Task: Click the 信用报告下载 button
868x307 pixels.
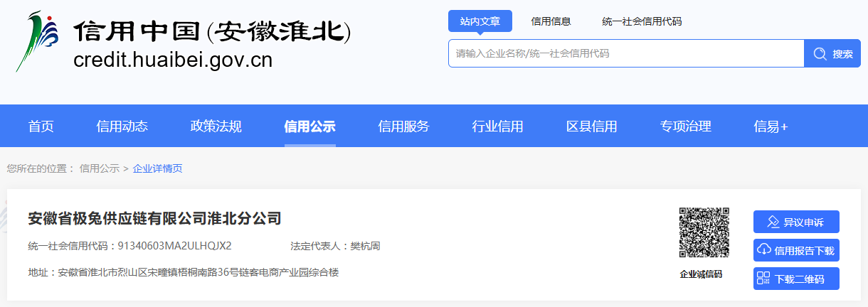Action: pyautogui.click(x=796, y=250)
